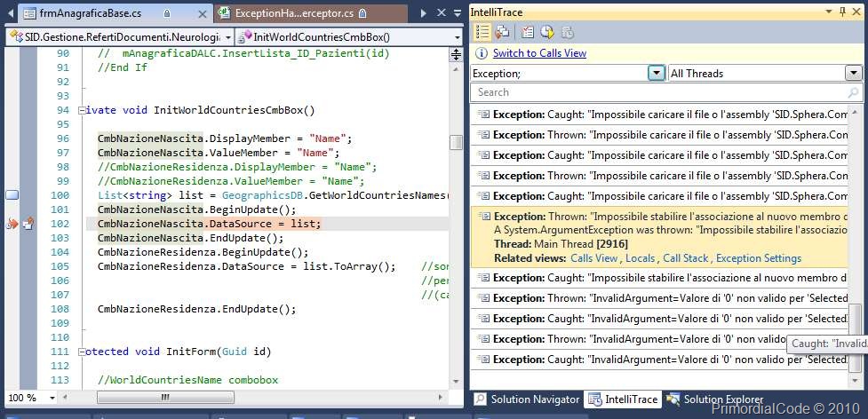868x419 pixels.
Task: Click the second IntelliTrace margin glyph nearest line number 102
Action: [28, 224]
